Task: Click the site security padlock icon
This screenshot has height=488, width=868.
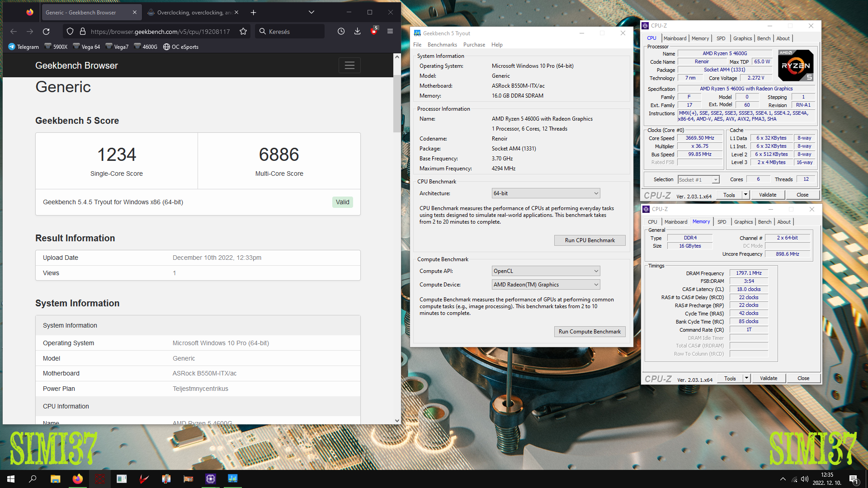Action: coord(83,32)
